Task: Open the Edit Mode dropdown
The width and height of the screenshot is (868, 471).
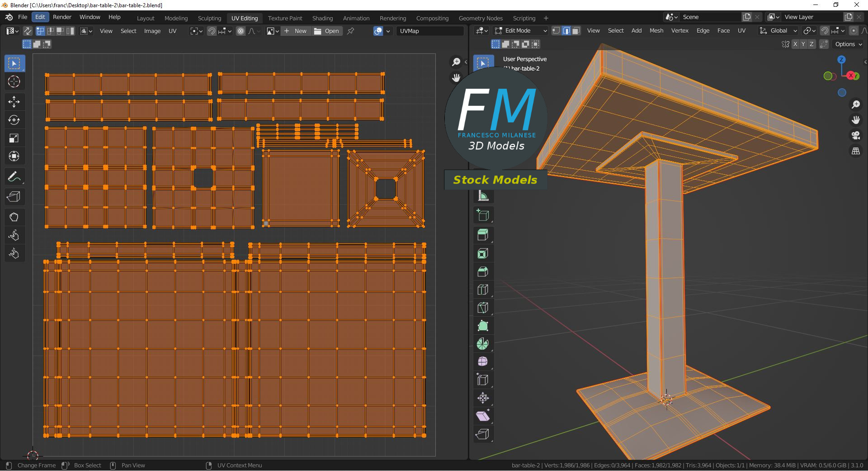Action: point(521,31)
